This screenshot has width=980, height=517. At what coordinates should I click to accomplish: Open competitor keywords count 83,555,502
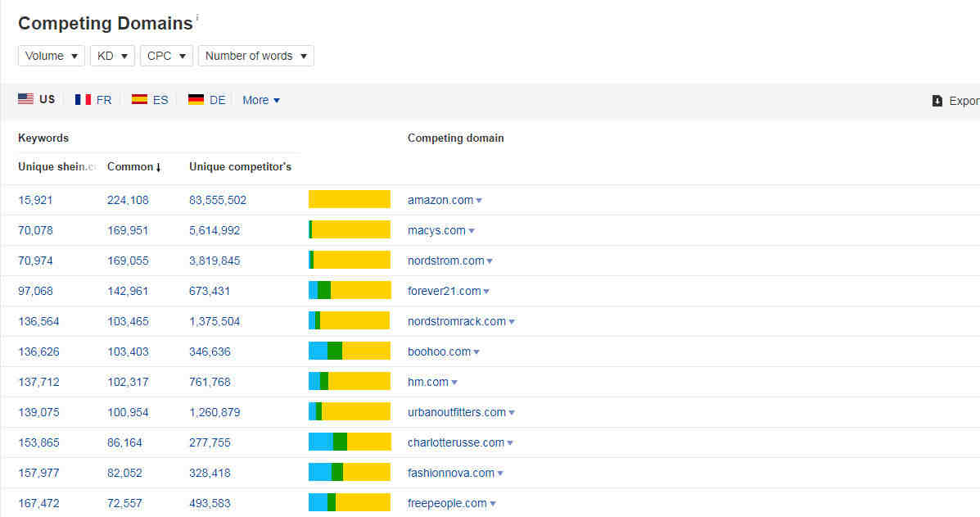coord(218,200)
